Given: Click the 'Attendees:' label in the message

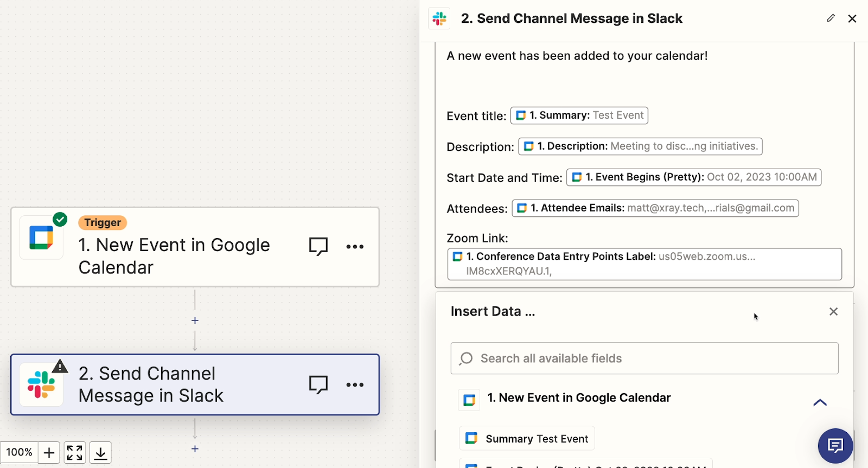Looking at the screenshot, I should click(477, 209).
